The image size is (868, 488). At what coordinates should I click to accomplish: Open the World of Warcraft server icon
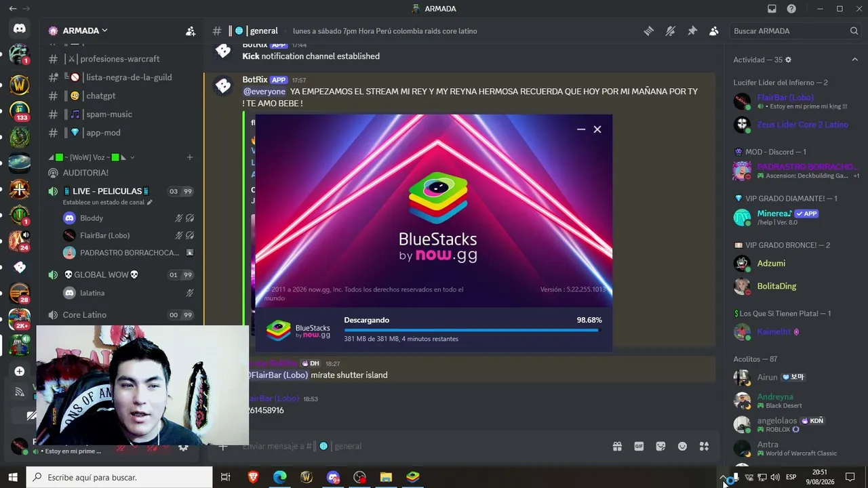point(19,84)
